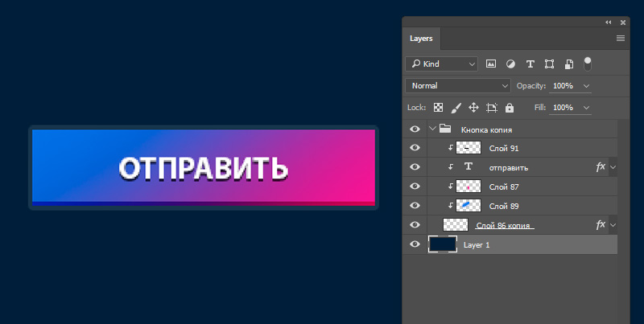
Task: Click the Opacity 100% value field
Action: click(x=563, y=86)
